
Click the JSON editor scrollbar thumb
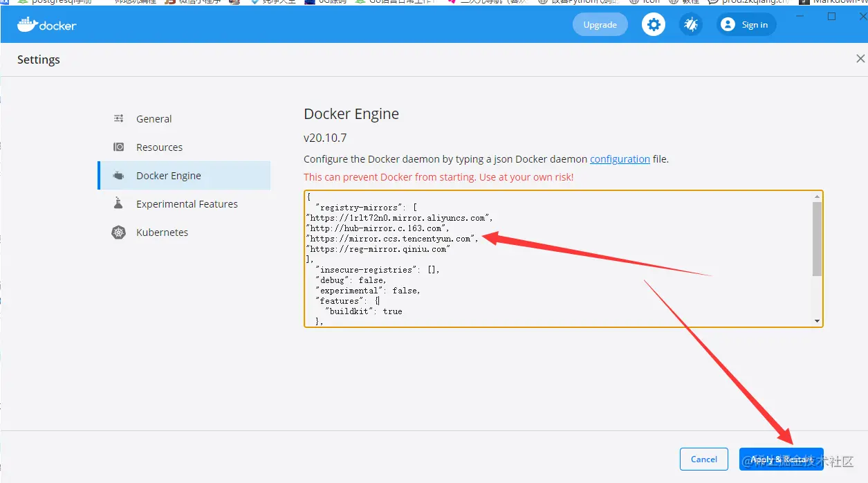click(817, 239)
